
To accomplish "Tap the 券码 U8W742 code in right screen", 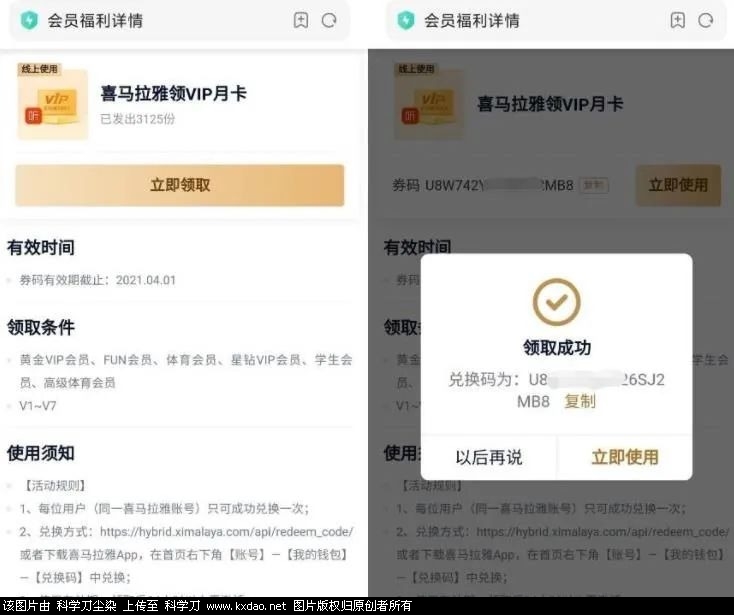I will pyautogui.click(x=483, y=185).
